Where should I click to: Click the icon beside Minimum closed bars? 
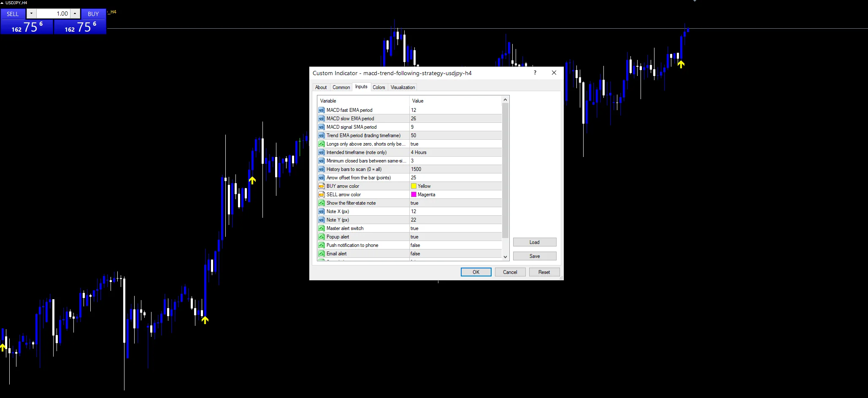(322, 161)
